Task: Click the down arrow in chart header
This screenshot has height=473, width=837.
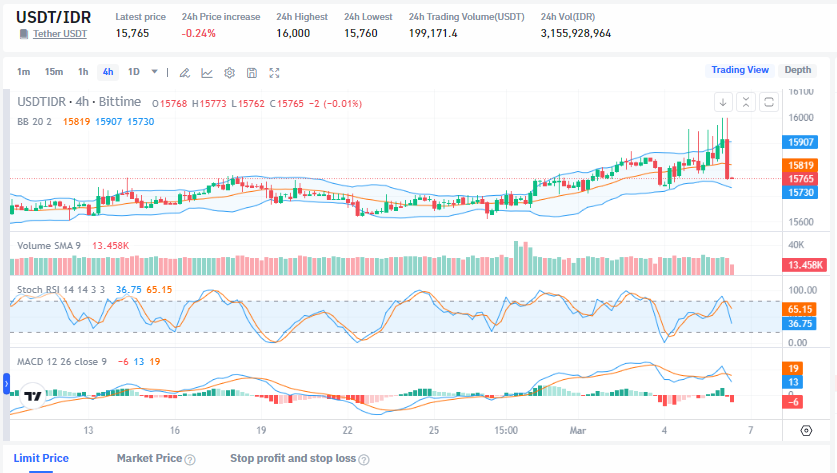Action: point(723,102)
